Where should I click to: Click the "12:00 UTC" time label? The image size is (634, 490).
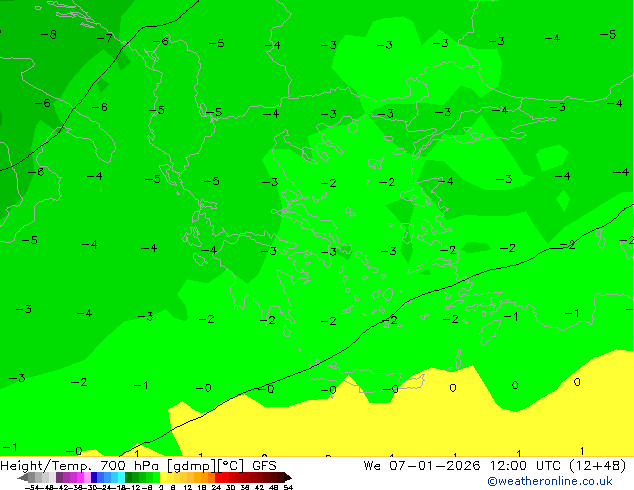coord(525,466)
